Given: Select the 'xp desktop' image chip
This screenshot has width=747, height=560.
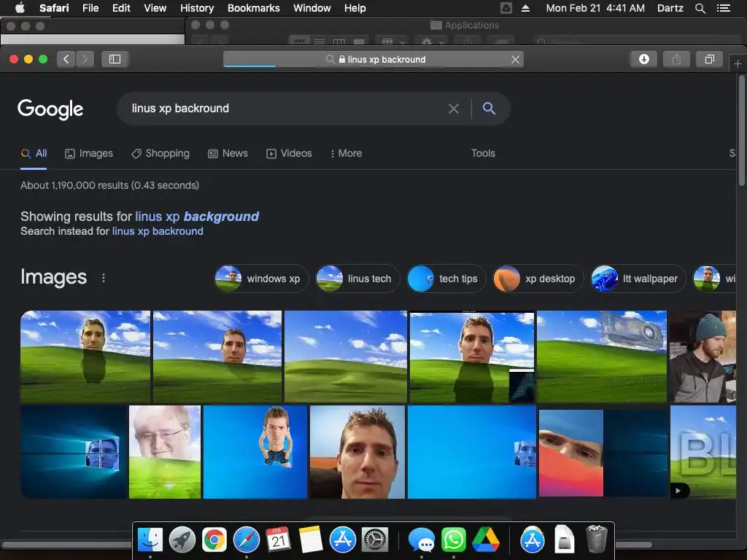Looking at the screenshot, I should click(538, 279).
